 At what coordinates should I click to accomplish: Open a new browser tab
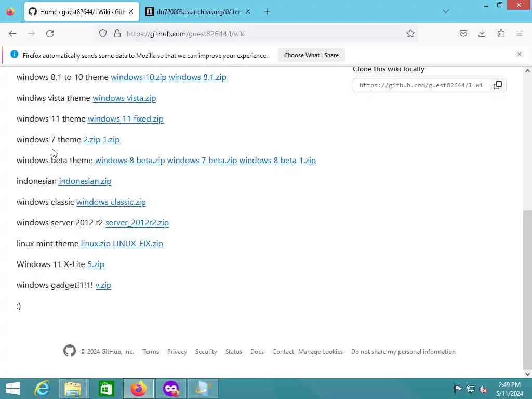click(x=268, y=12)
